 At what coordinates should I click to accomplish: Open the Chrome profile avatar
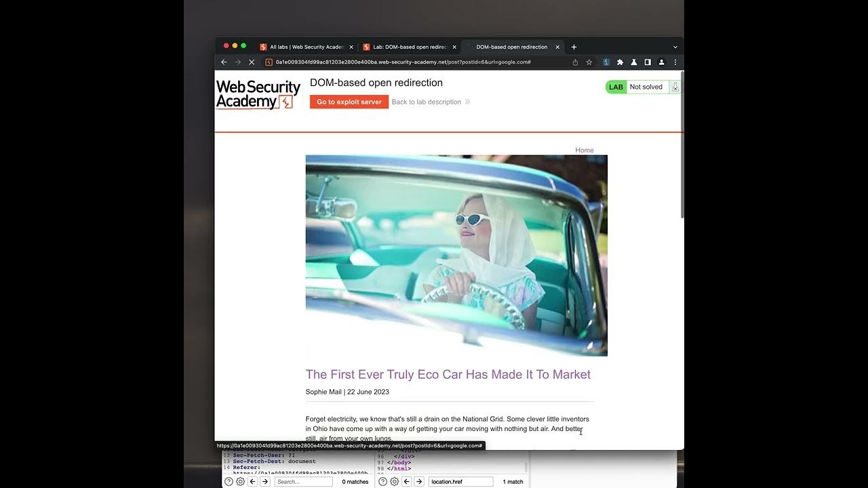[x=661, y=62]
